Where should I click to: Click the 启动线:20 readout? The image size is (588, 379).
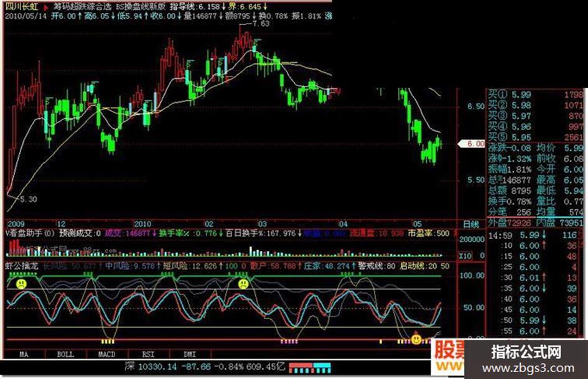(x=418, y=266)
